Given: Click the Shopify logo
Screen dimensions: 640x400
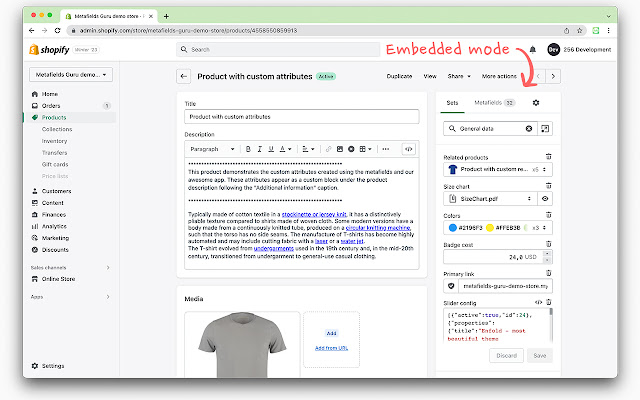Looking at the screenshot, I should pyautogui.click(x=49, y=50).
